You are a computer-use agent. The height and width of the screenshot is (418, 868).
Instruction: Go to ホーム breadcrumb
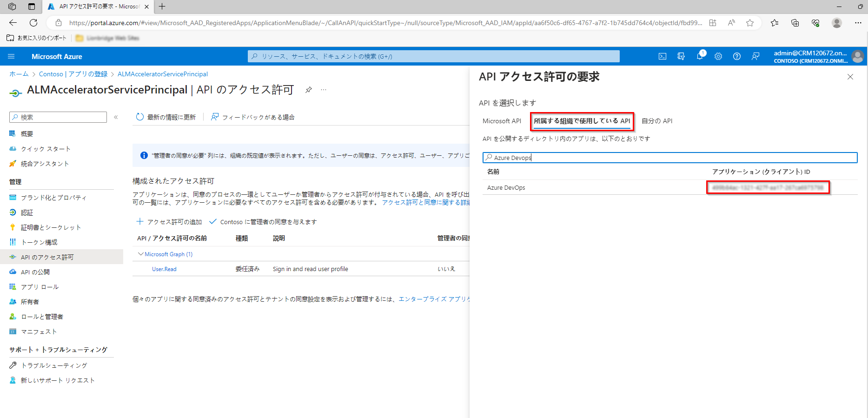(x=19, y=74)
